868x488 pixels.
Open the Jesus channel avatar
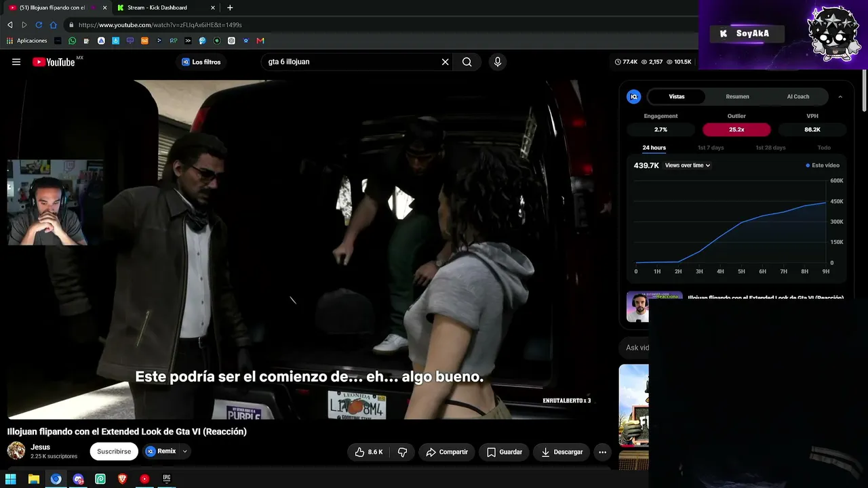[x=16, y=451]
